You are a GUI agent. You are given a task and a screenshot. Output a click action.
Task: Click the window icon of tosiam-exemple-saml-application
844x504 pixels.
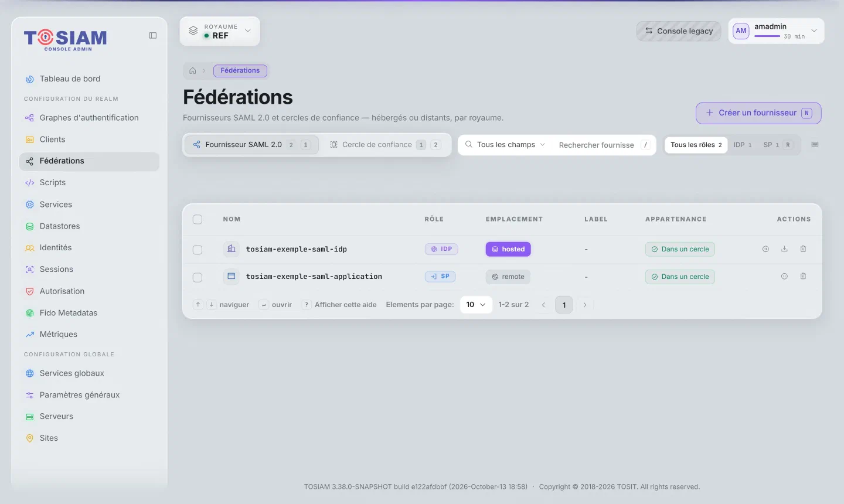[232, 277]
